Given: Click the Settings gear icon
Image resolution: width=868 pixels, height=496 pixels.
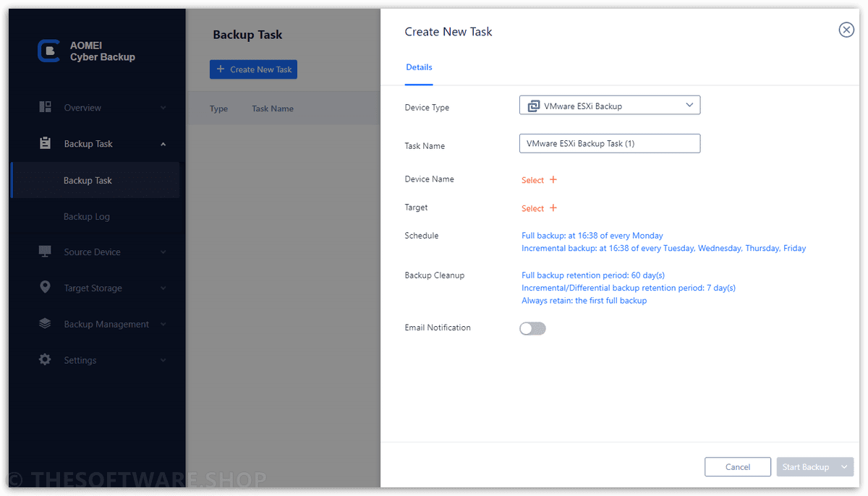Looking at the screenshot, I should click(x=45, y=359).
